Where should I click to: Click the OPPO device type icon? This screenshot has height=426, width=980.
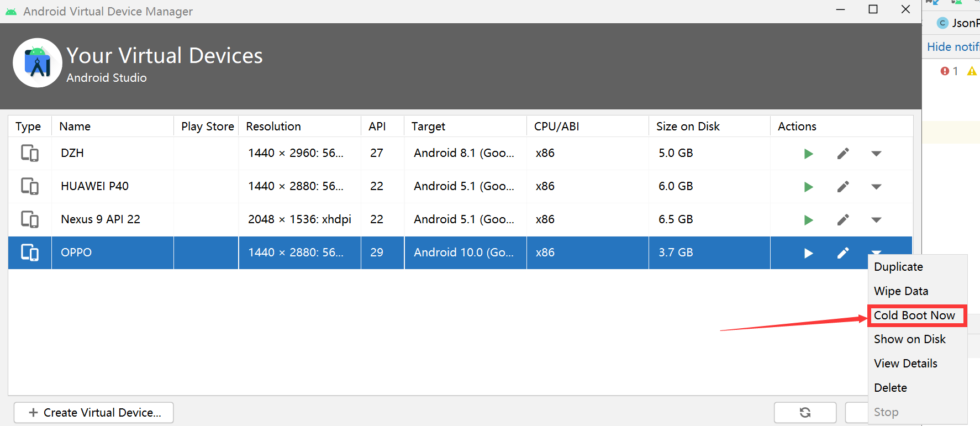[x=30, y=253]
